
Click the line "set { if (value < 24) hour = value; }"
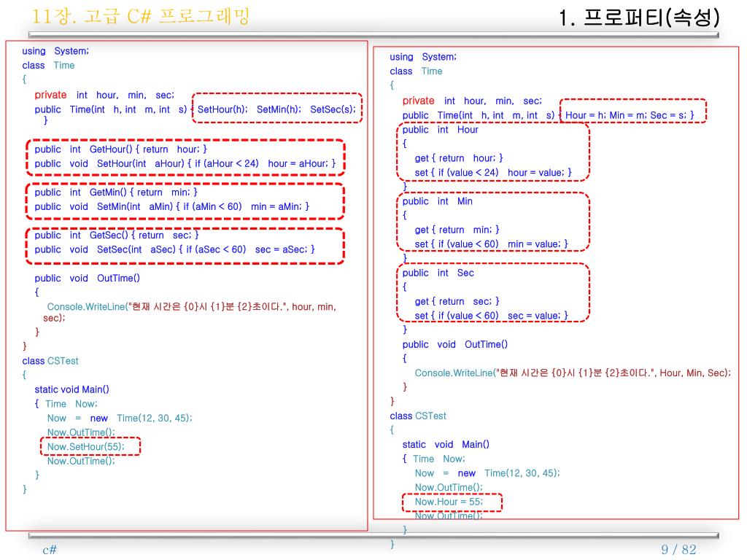tap(493, 172)
